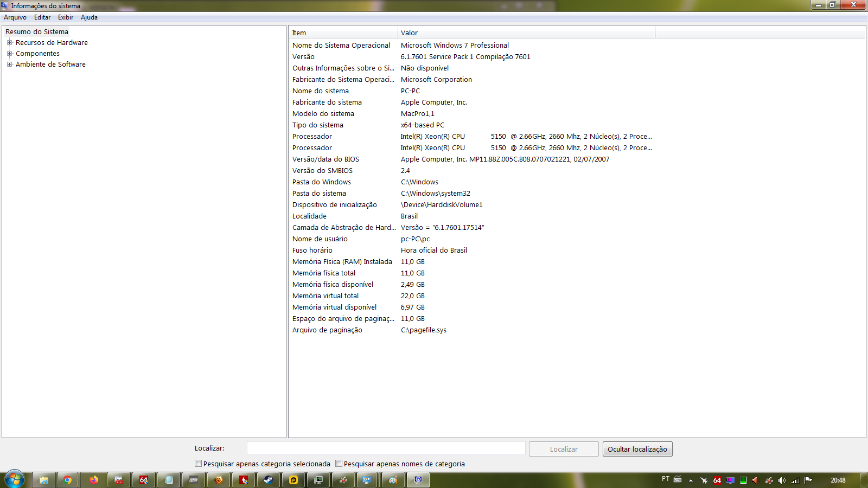Switch to System Information taskbar button
The image size is (868, 488).
(418, 480)
